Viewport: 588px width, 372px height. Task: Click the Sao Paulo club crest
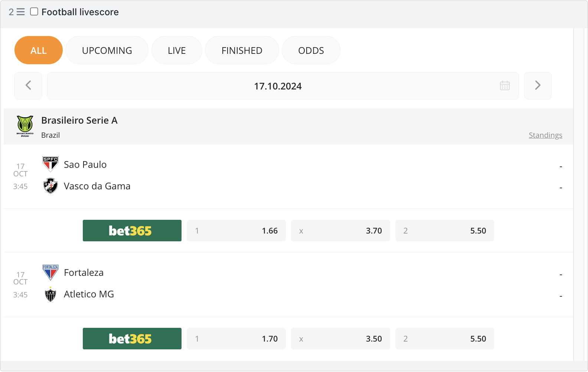coord(50,164)
